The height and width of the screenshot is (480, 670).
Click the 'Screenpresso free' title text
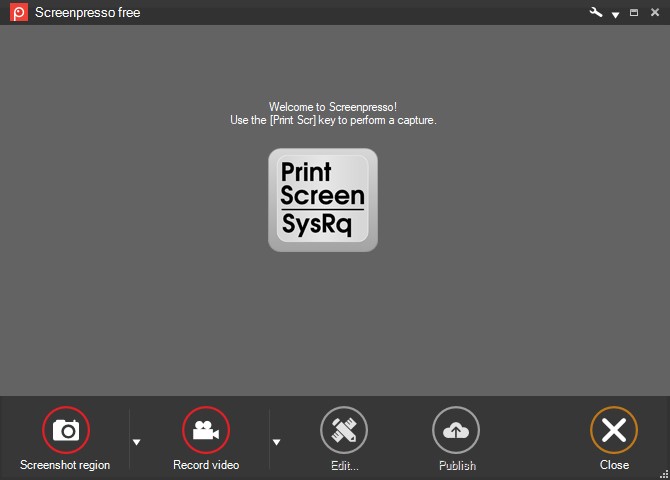[x=87, y=13]
